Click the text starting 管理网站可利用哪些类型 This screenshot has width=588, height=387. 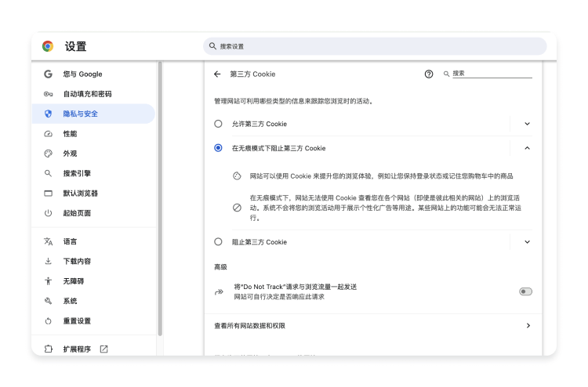pos(294,101)
